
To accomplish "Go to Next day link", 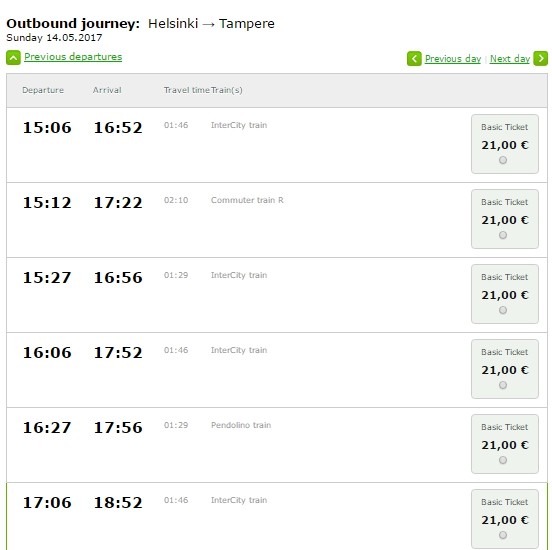I will pos(510,59).
